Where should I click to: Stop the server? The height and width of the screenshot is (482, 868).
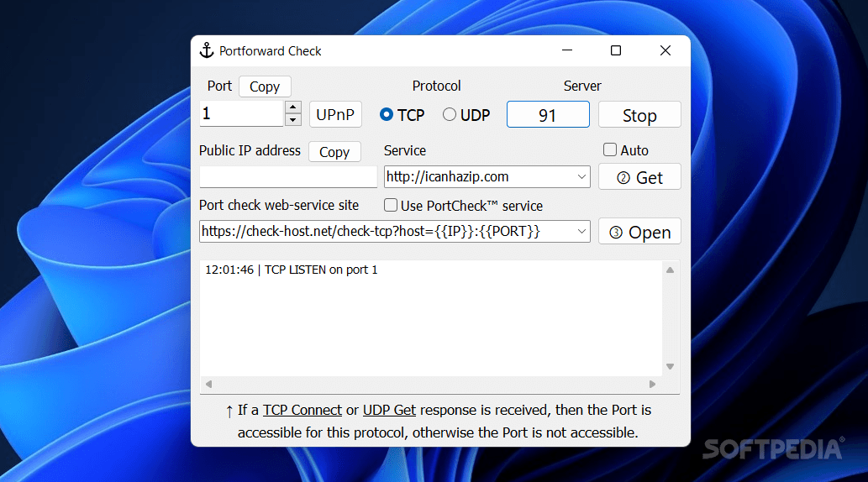[639, 114]
